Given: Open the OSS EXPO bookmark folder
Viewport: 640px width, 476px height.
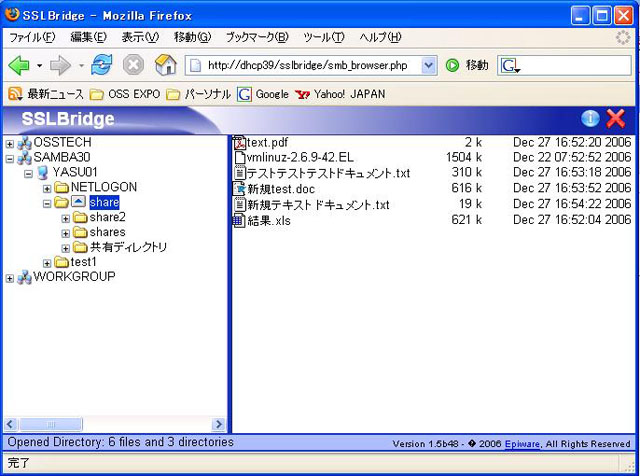Looking at the screenshot, I should click(125, 94).
